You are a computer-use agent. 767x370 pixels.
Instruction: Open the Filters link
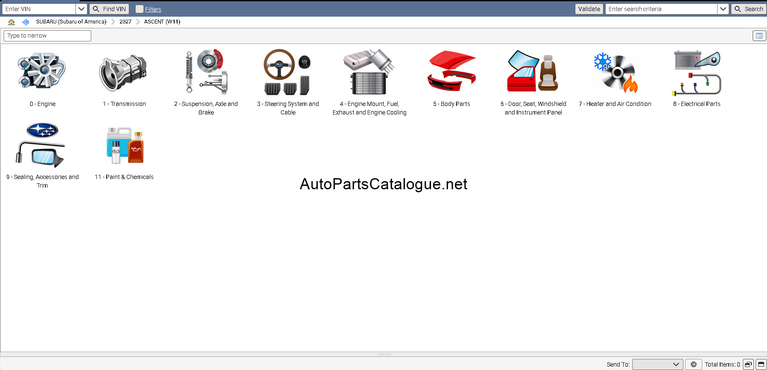coord(153,9)
